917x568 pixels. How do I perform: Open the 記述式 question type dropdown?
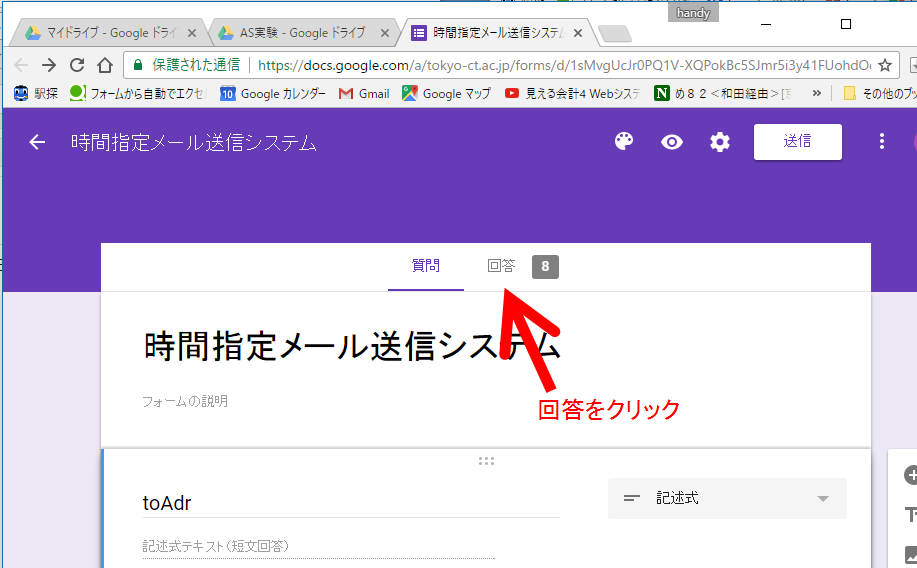tap(727, 498)
